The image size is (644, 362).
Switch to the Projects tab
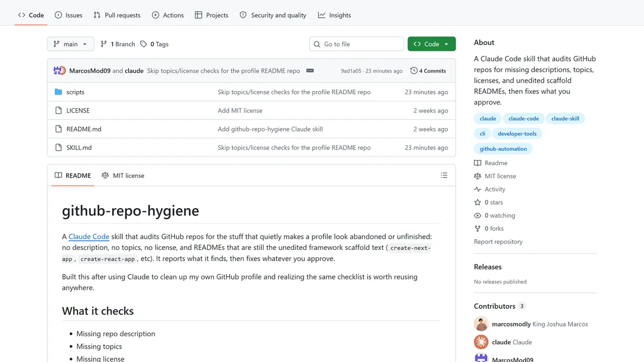[211, 15]
